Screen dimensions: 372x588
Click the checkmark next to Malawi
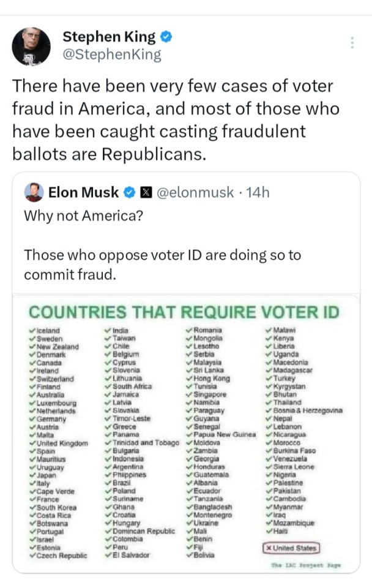click(268, 331)
